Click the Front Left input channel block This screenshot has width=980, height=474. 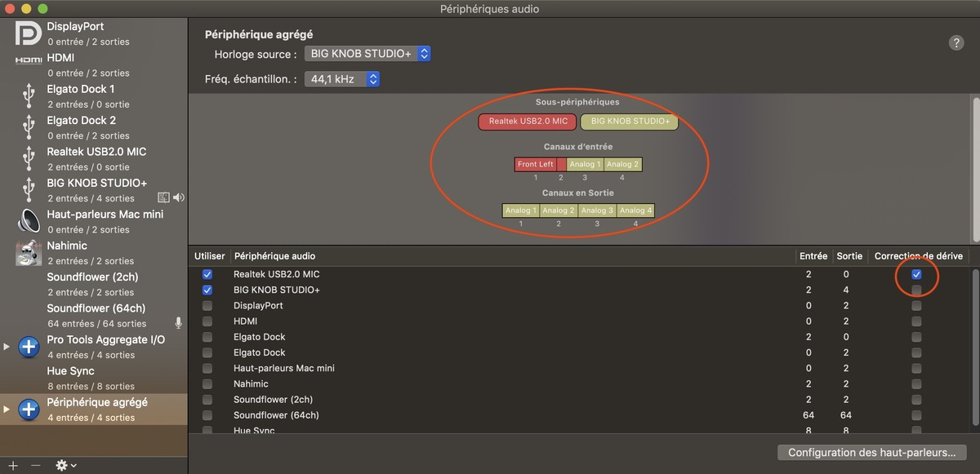pos(535,164)
